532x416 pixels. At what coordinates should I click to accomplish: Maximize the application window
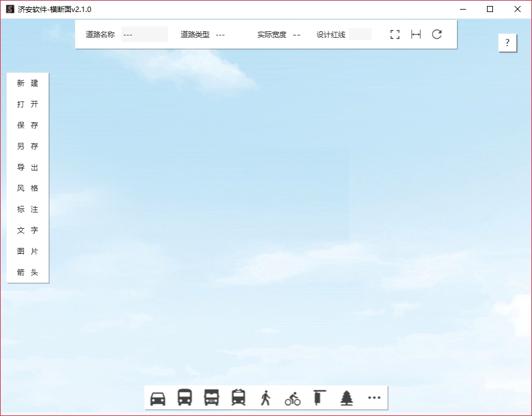[x=490, y=9]
